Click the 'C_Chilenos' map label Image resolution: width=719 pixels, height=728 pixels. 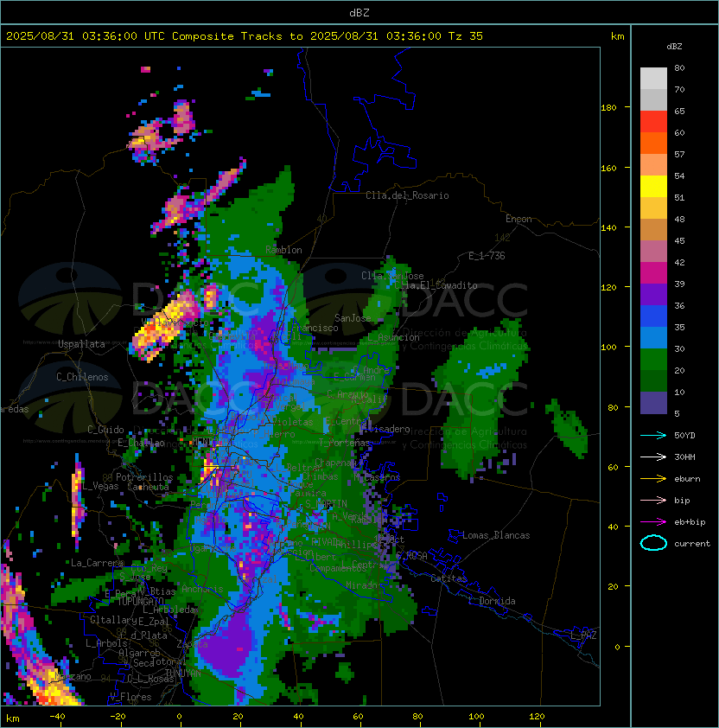(x=82, y=377)
